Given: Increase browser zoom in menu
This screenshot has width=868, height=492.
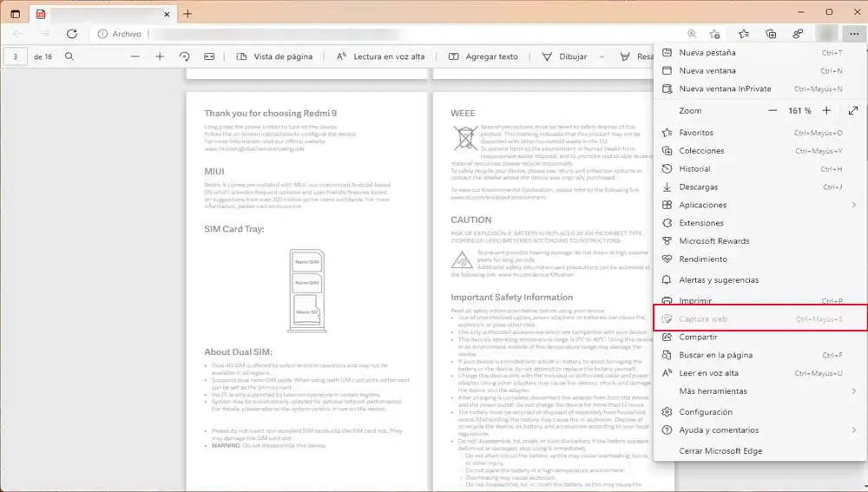Looking at the screenshot, I should (x=826, y=111).
